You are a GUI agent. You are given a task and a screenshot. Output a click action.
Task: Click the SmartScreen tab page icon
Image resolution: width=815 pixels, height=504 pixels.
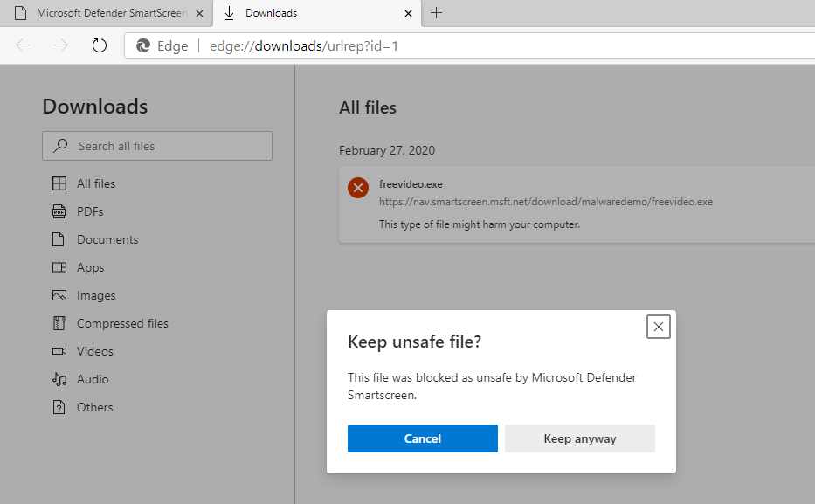click(x=20, y=13)
